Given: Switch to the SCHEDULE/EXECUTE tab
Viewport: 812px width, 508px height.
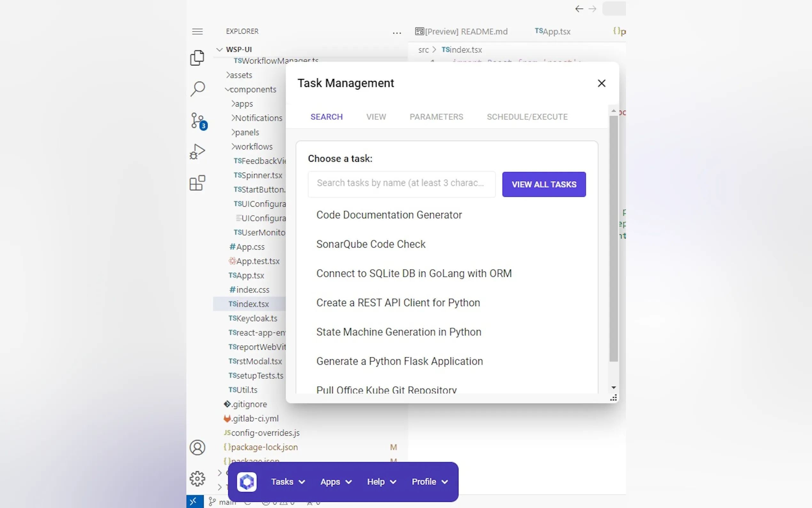Looking at the screenshot, I should point(527,117).
